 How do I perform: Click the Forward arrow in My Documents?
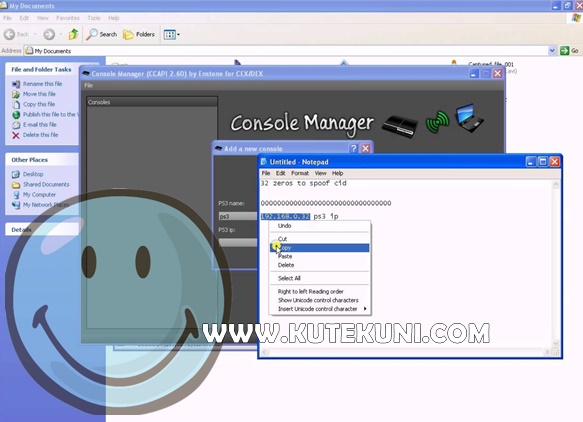click(49, 35)
